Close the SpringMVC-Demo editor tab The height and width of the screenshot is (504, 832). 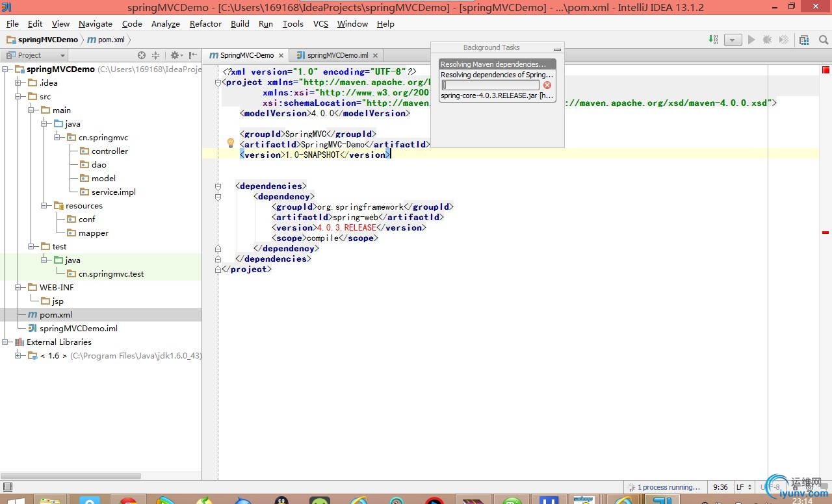[x=281, y=56]
